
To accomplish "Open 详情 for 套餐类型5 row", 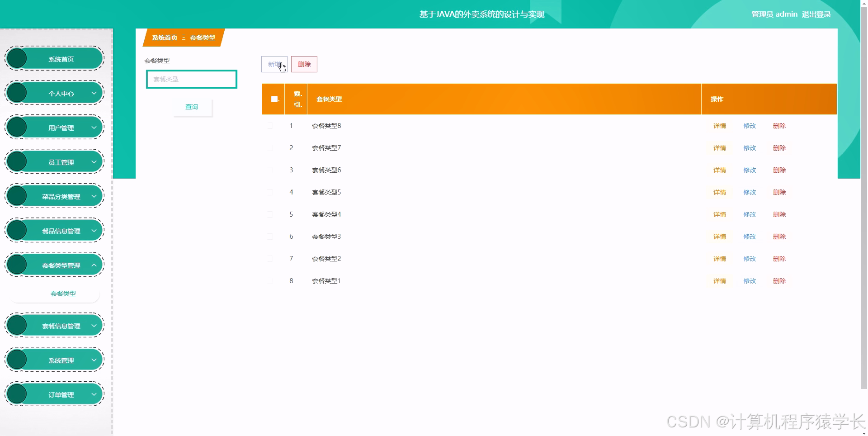I will [x=720, y=192].
